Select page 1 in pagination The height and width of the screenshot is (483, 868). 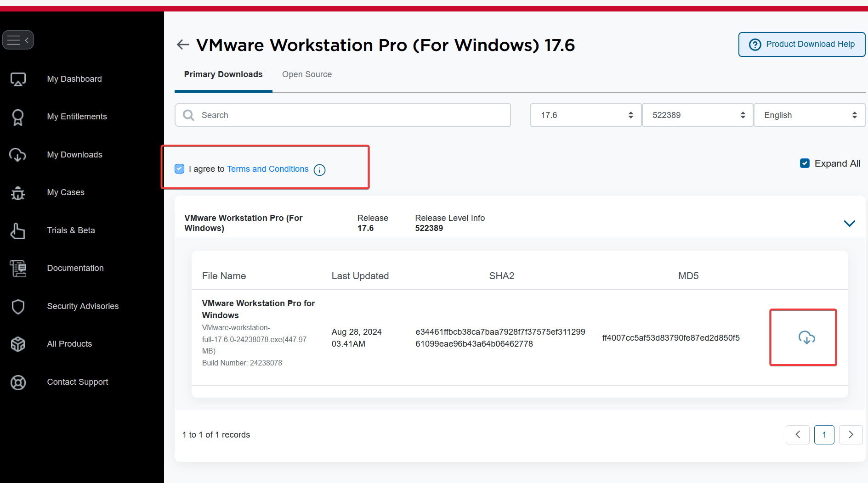click(824, 434)
